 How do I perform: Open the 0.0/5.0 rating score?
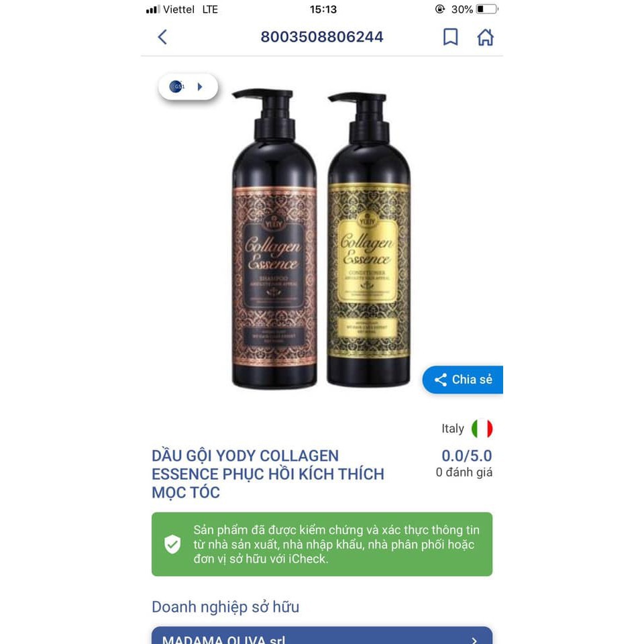[x=467, y=456]
